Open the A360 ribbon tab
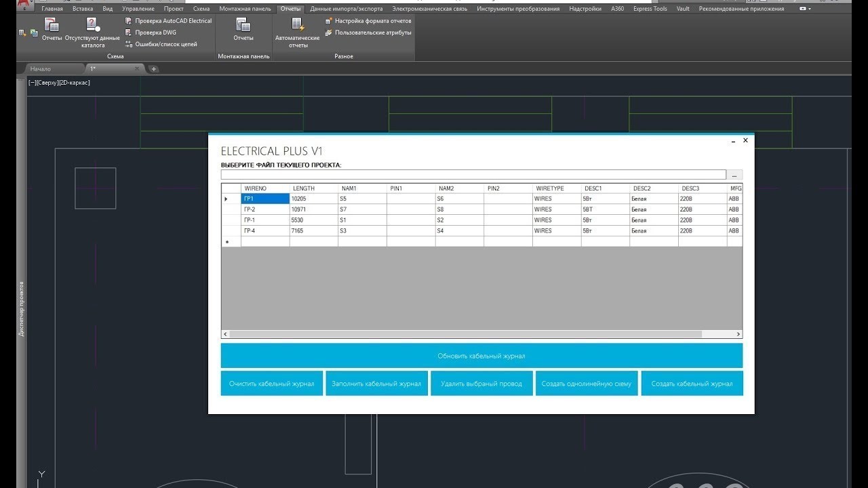This screenshot has height=488, width=868. click(617, 9)
